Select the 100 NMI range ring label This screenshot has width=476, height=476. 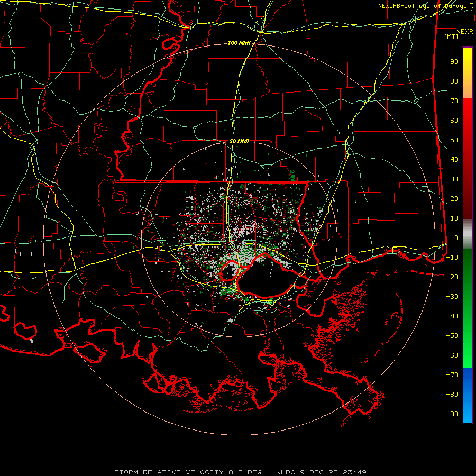[x=239, y=43]
